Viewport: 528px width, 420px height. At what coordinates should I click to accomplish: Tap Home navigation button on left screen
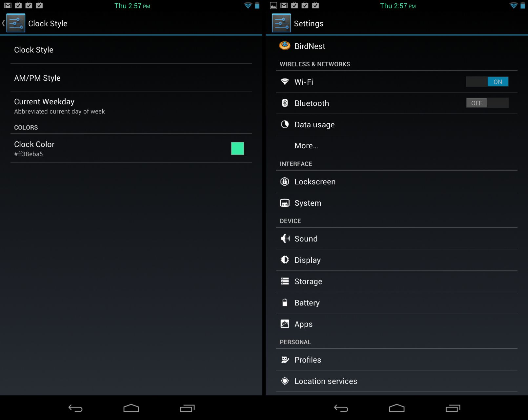131,408
